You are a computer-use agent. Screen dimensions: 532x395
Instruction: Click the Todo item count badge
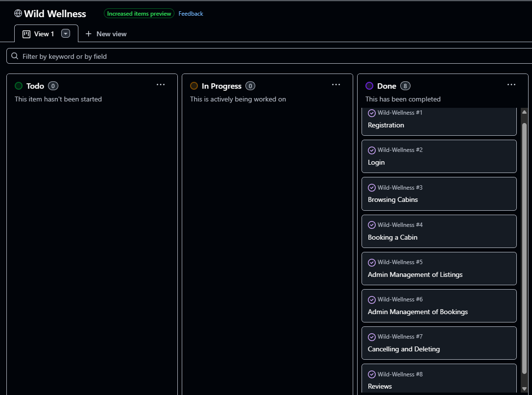(x=53, y=86)
